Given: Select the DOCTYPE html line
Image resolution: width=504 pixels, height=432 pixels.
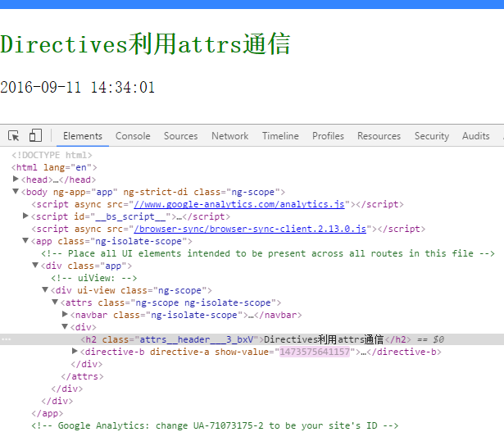Looking at the screenshot, I should [52, 155].
